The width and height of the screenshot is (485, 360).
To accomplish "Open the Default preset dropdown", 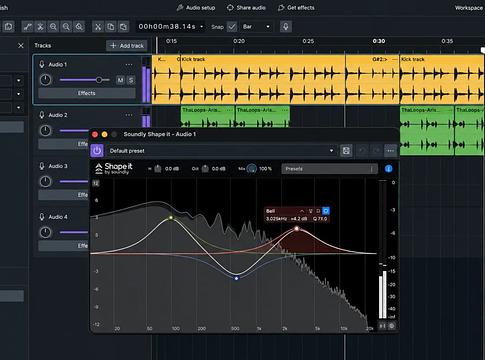I will 221,151.
